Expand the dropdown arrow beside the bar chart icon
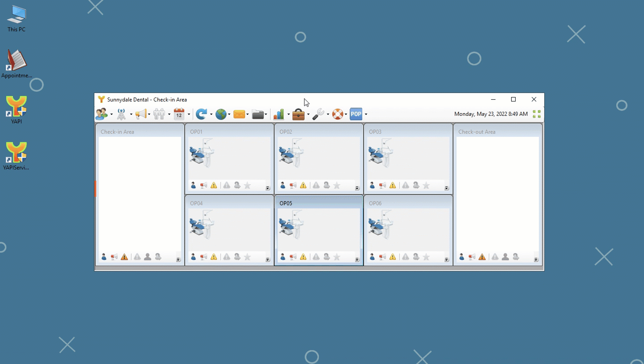644x364 pixels. coord(288,114)
